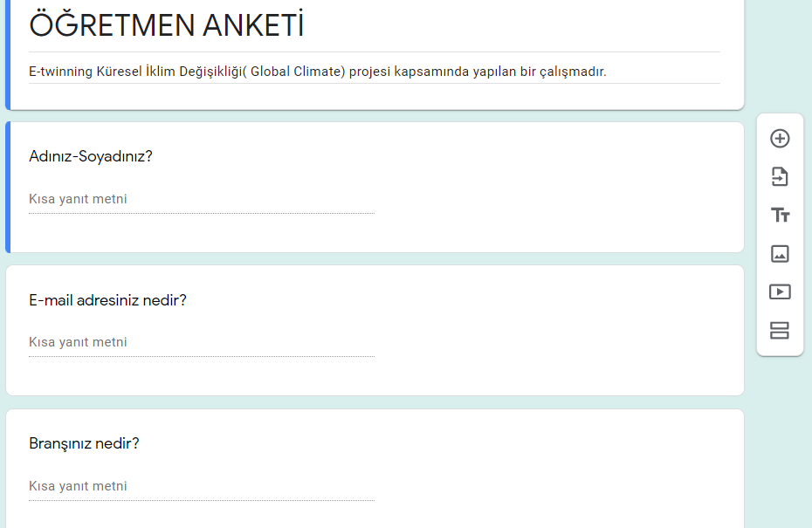Click short answer field under Branşınız question

[x=201, y=486]
